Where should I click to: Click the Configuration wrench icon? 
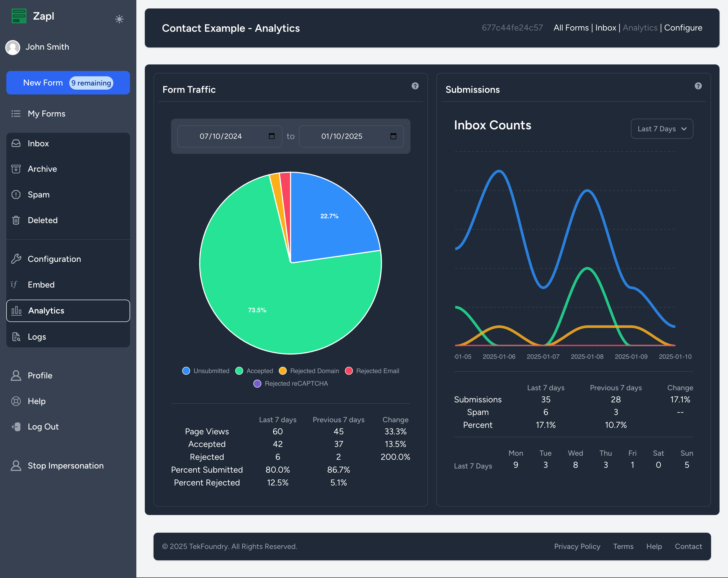[16, 259]
